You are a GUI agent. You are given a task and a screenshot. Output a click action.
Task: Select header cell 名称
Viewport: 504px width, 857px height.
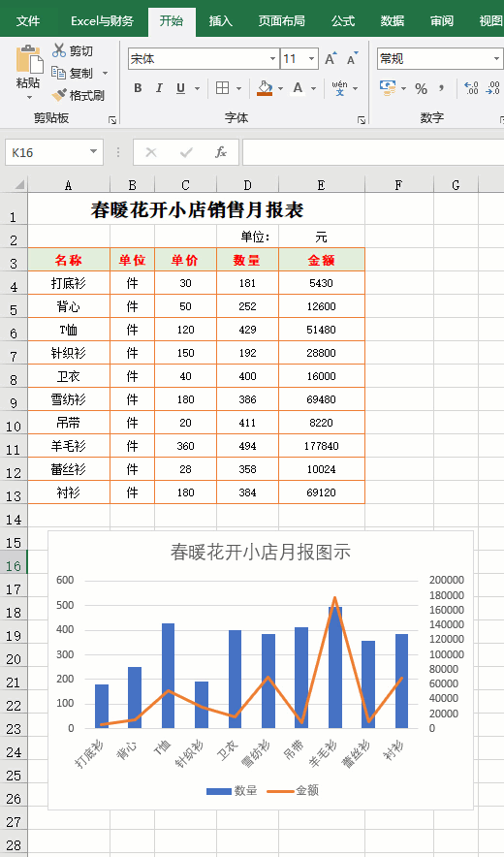pos(68,260)
